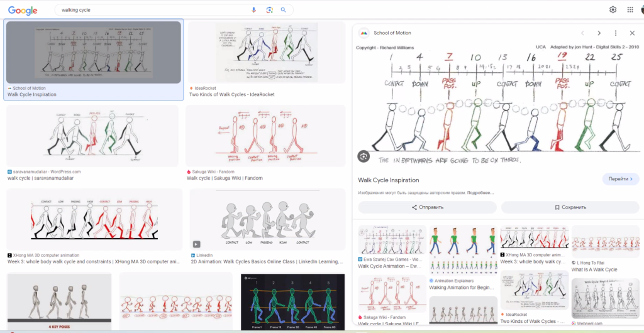Open XHong MA black and red walk thumbnail
Screen dimensions: 644x333
[x=94, y=219]
